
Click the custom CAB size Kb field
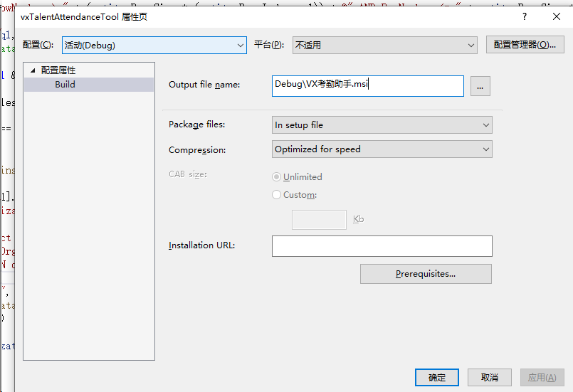click(319, 220)
